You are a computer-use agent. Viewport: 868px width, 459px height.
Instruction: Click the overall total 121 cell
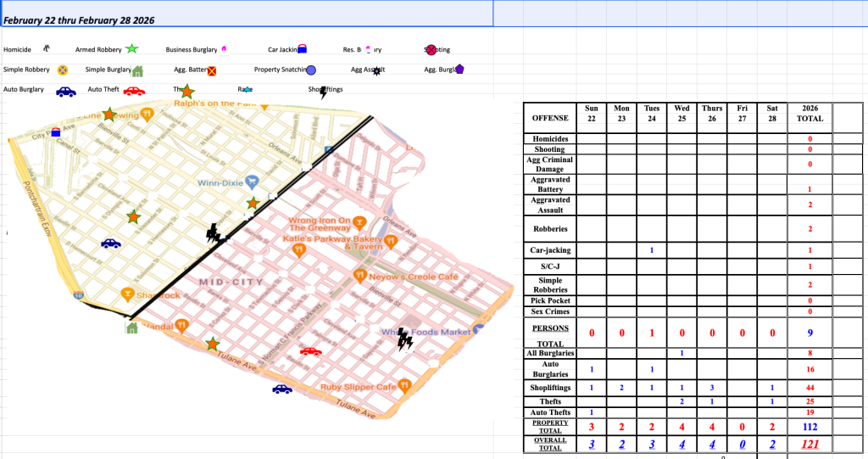pos(810,445)
